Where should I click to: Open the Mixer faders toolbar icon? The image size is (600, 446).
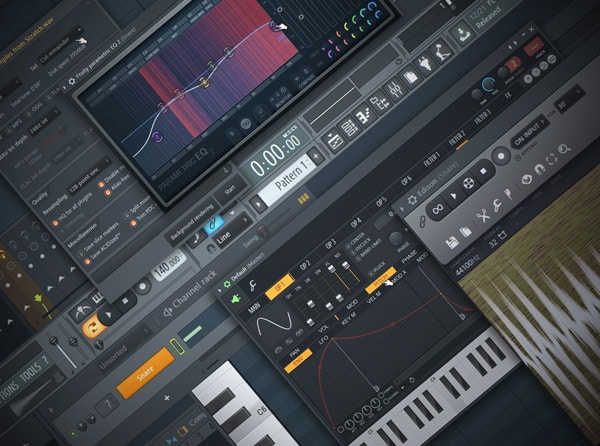(x=395, y=90)
